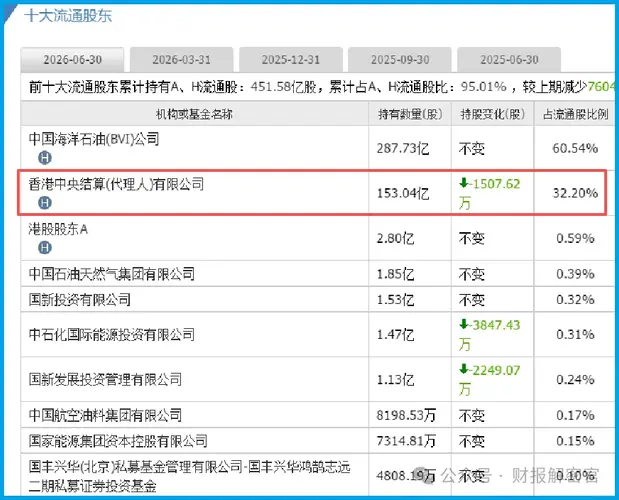Click the 287.73亿 holding value

pos(403,148)
